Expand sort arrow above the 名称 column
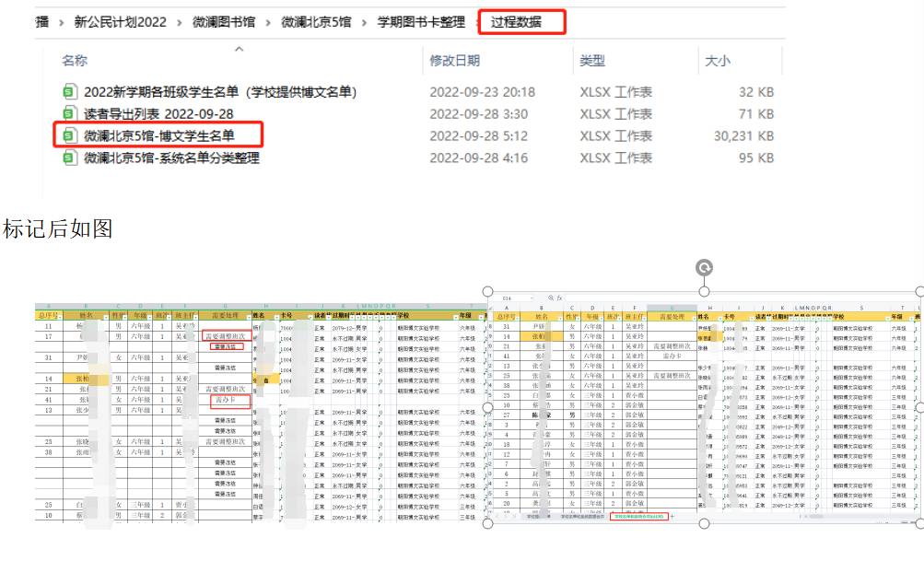 pos(239,49)
